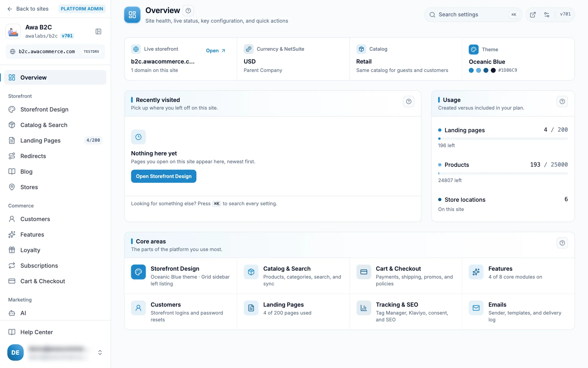Open Help Center in the sidebar
The image size is (588, 368).
click(x=55, y=332)
